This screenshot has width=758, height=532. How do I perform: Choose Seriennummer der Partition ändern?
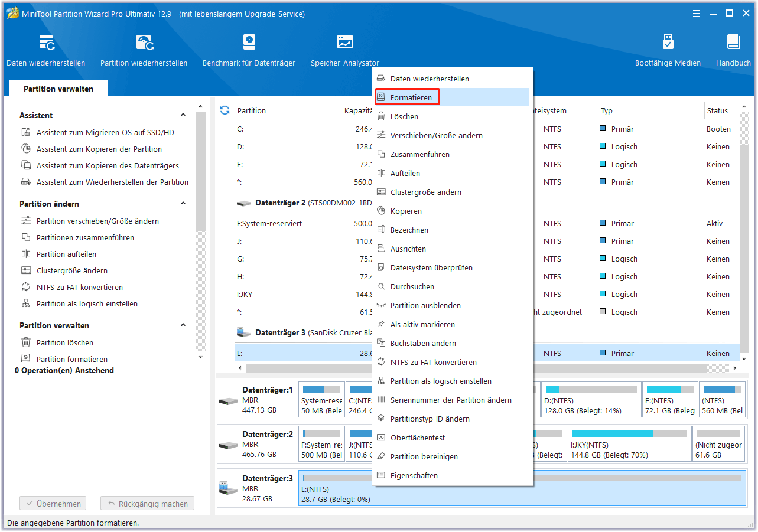(452, 400)
